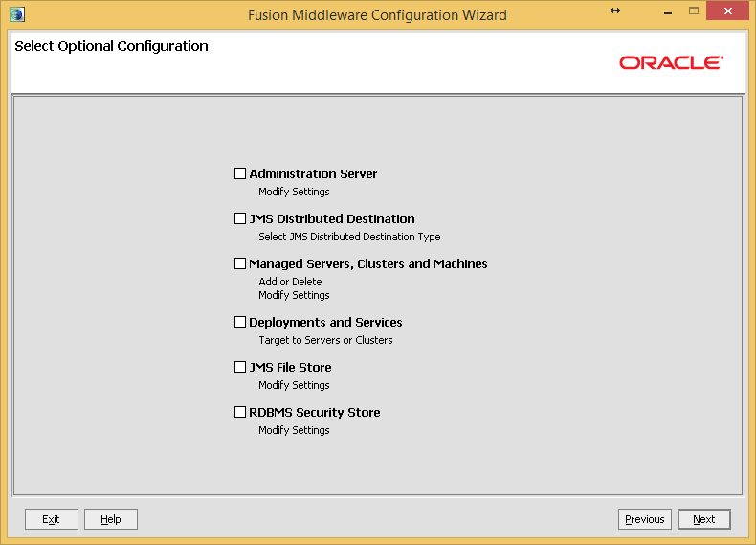Click the Select Optional Configuration heading
This screenshot has width=756, height=545.
pos(111,46)
